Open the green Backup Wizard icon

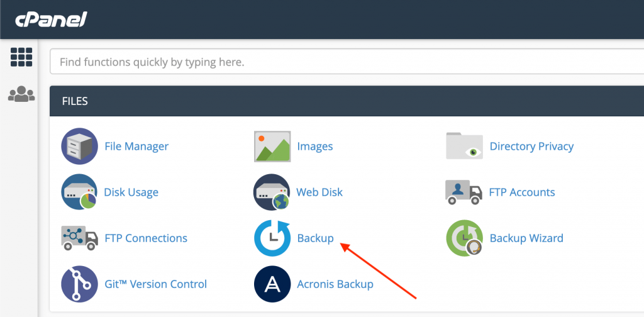click(465, 238)
